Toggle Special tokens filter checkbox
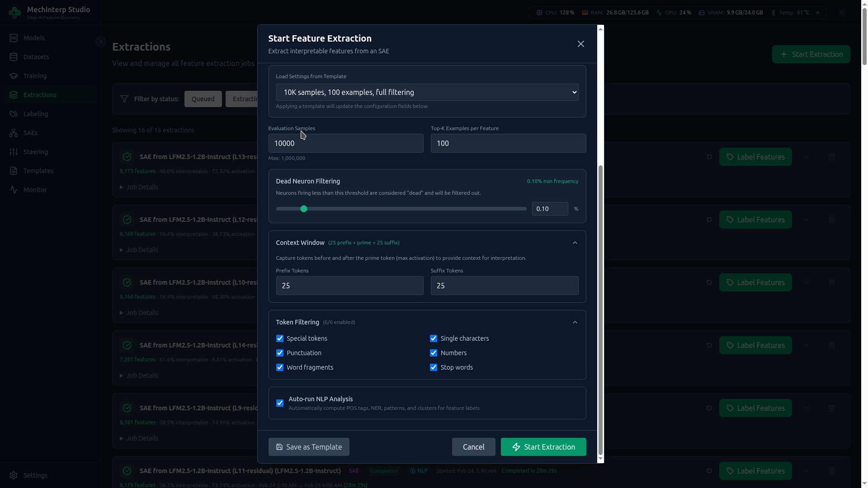Viewport: 868px width, 488px height. tap(280, 338)
